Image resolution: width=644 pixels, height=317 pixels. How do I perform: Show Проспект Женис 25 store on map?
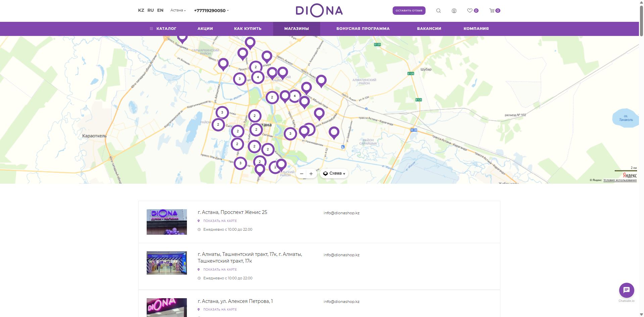(220, 221)
